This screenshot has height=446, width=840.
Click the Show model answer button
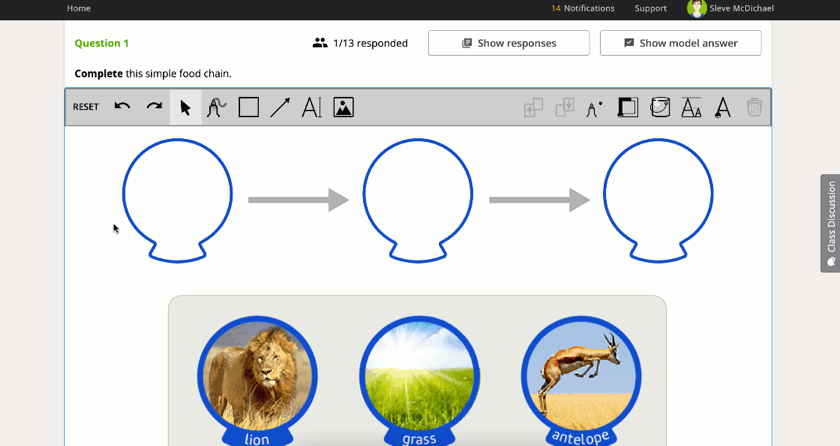[680, 43]
